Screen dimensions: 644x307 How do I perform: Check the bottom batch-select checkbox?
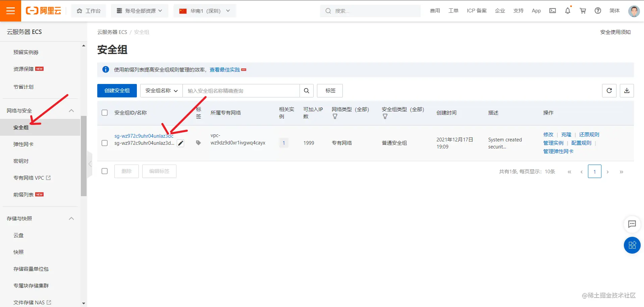click(105, 171)
